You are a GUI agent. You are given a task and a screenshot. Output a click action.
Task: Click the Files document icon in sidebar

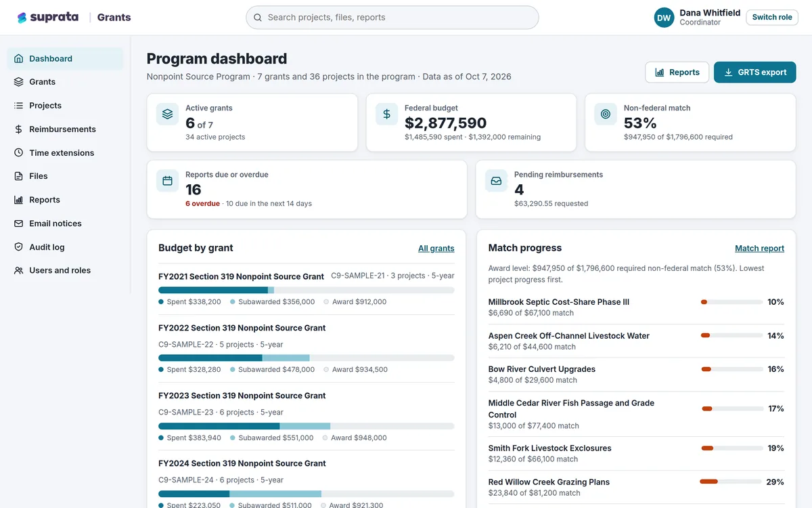[18, 176]
